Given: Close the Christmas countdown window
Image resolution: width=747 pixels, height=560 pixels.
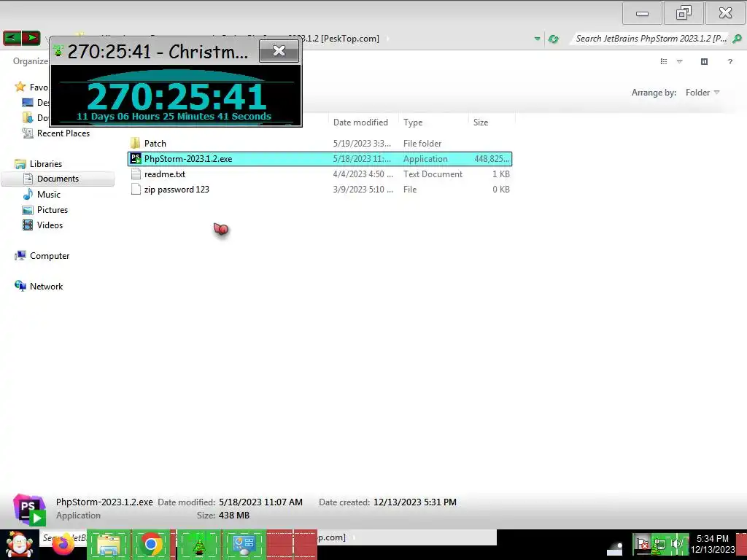Looking at the screenshot, I should (279, 51).
